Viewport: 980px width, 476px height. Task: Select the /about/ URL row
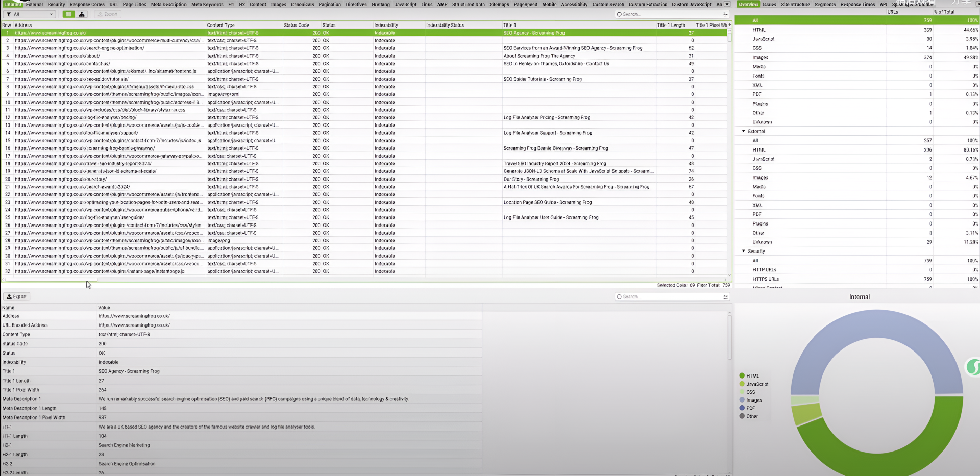(364, 56)
